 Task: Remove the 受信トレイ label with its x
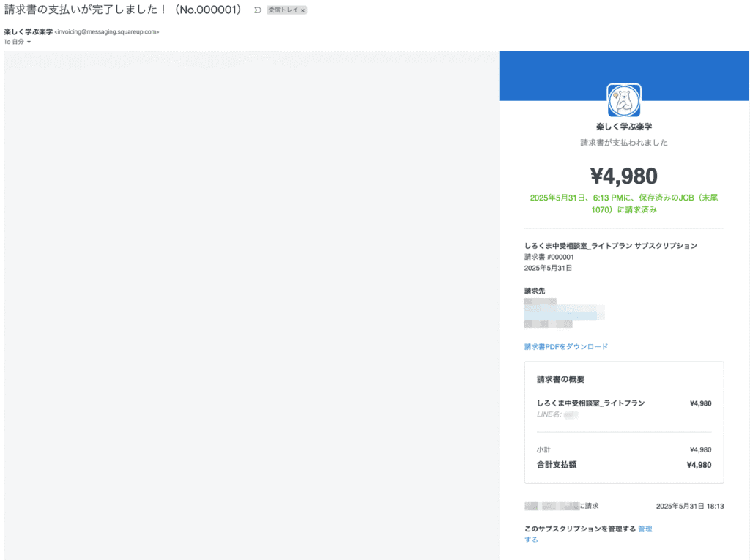302,10
